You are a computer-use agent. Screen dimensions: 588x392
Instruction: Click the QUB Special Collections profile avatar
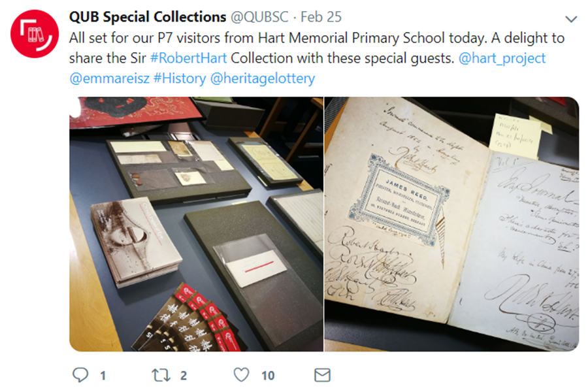[x=35, y=34]
